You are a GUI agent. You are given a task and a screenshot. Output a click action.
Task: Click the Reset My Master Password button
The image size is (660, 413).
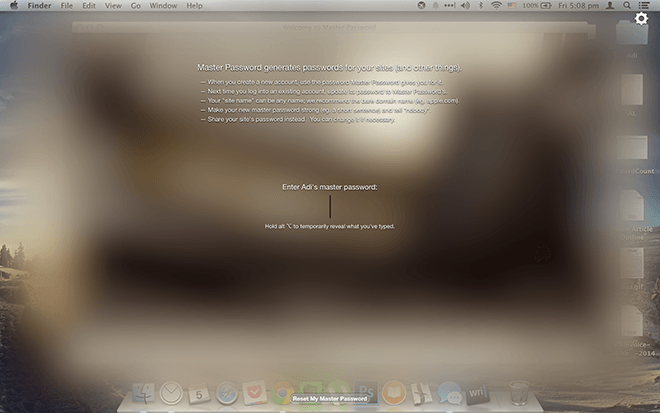[330, 398]
